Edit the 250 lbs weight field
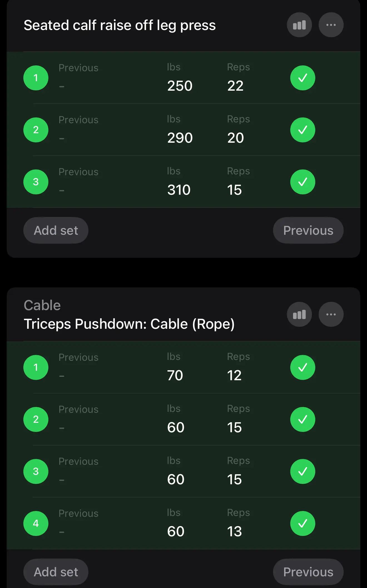The height and width of the screenshot is (588, 367). tap(180, 86)
